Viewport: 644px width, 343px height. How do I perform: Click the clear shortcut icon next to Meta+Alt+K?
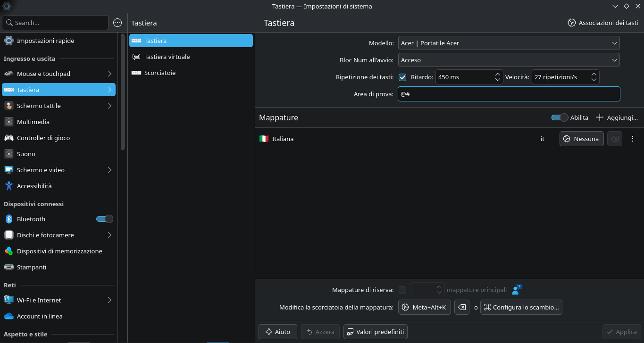tap(462, 307)
